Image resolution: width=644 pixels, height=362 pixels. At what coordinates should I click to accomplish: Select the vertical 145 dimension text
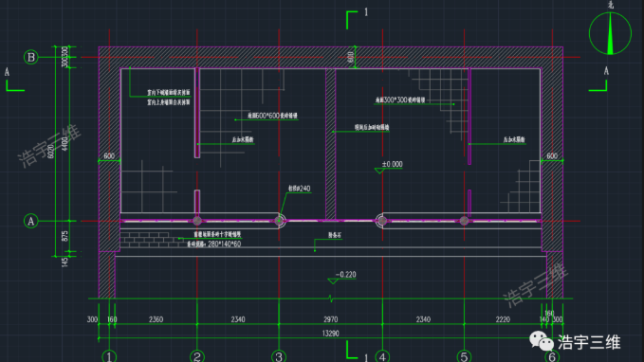pos(64,262)
